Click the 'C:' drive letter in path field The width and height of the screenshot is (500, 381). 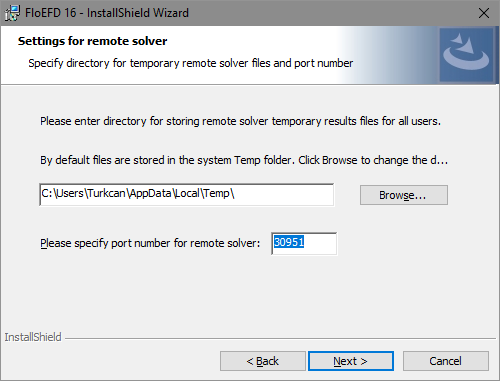click(47, 193)
